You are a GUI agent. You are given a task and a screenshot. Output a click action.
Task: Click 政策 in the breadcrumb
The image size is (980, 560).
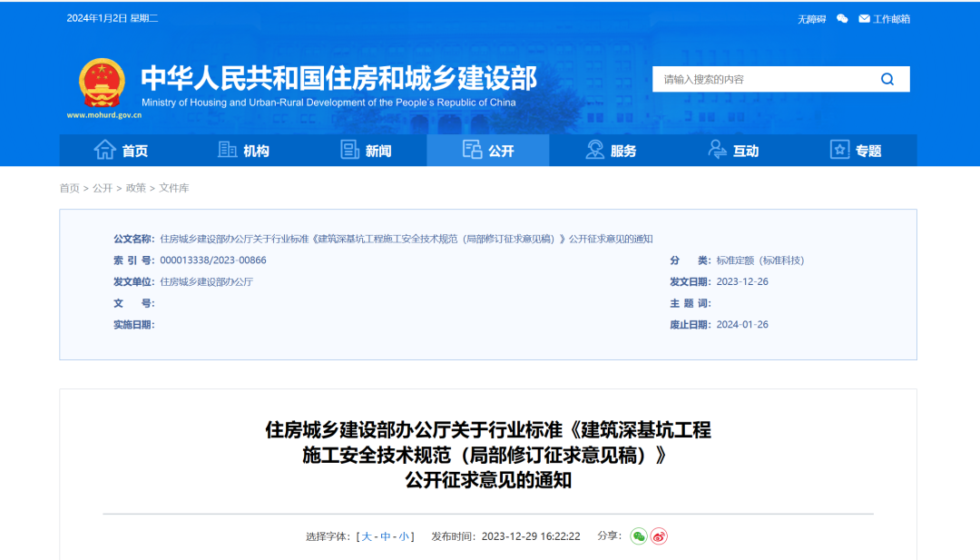coord(135,188)
